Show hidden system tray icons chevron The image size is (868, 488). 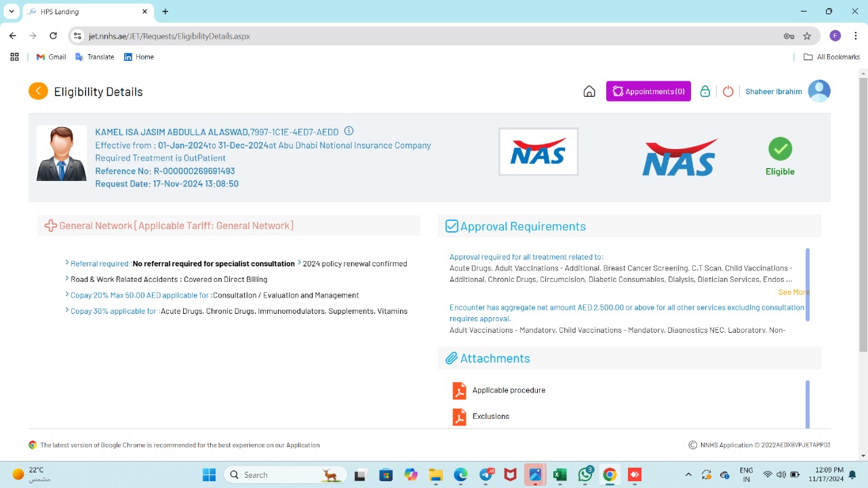[x=688, y=474]
